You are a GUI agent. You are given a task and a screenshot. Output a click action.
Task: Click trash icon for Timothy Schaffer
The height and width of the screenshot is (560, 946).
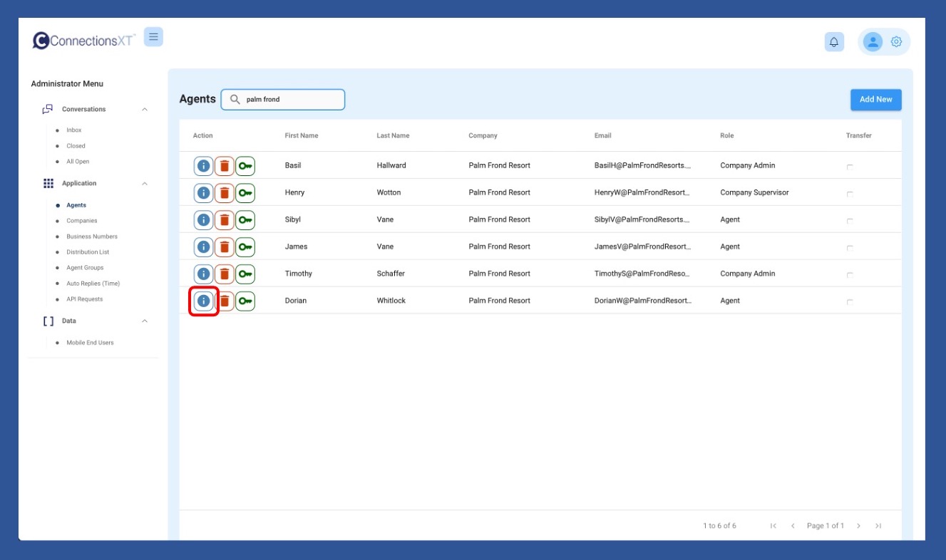225,274
